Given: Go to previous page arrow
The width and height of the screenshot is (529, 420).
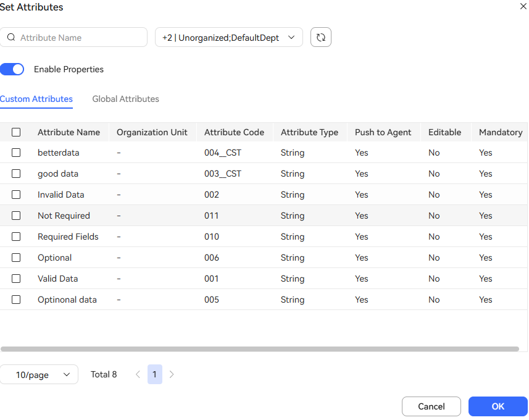Looking at the screenshot, I should 138,374.
